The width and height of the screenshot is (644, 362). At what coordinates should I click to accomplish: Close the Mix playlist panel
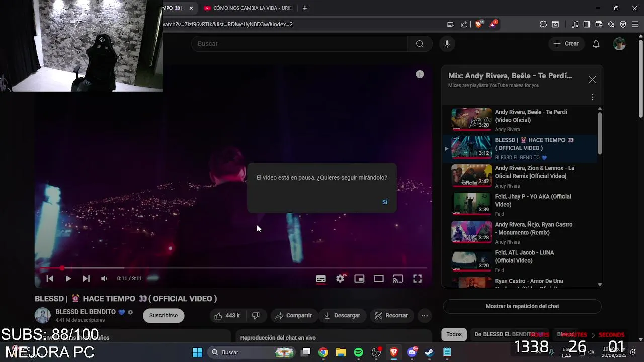coord(592,80)
